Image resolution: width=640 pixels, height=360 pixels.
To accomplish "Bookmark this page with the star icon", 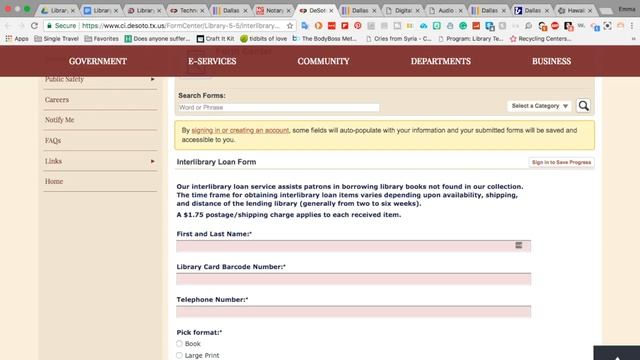I will [x=289, y=26].
